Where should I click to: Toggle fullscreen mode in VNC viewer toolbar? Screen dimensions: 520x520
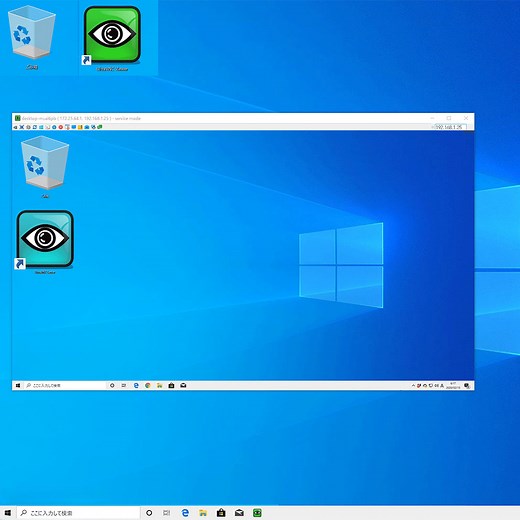click(22, 127)
